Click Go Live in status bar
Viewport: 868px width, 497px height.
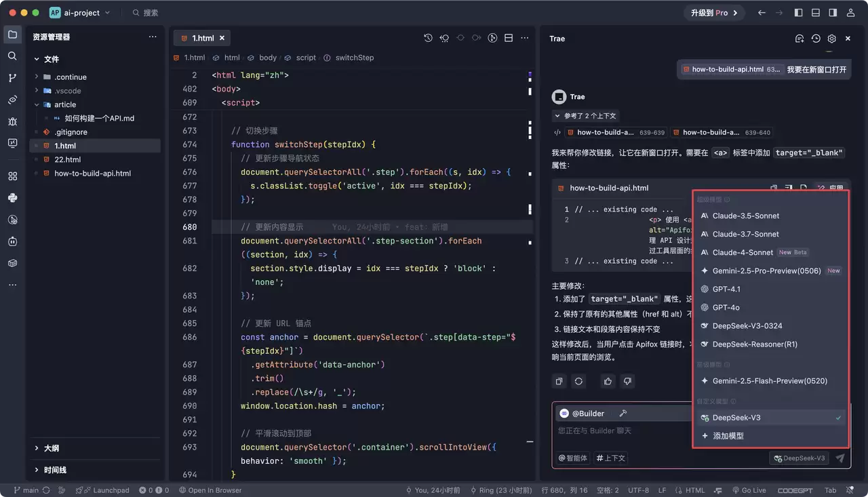[x=749, y=490]
